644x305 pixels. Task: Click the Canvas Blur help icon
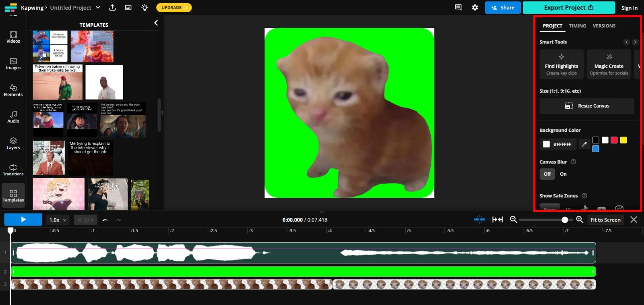(574, 162)
